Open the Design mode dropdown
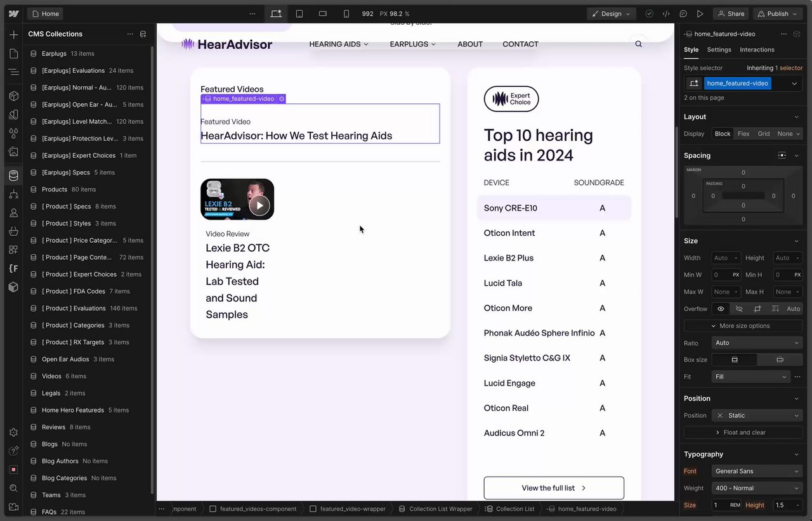 [612, 13]
